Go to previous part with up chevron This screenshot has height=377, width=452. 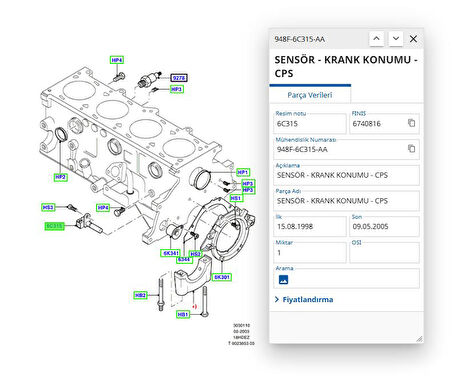click(x=376, y=39)
